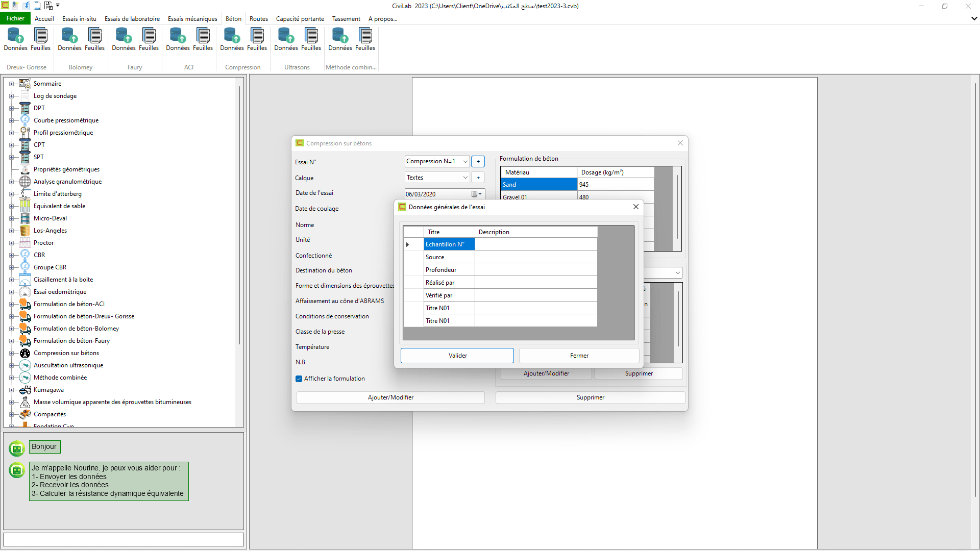980x551 pixels.
Task: Open Données in the ACI group
Action: point(178,39)
